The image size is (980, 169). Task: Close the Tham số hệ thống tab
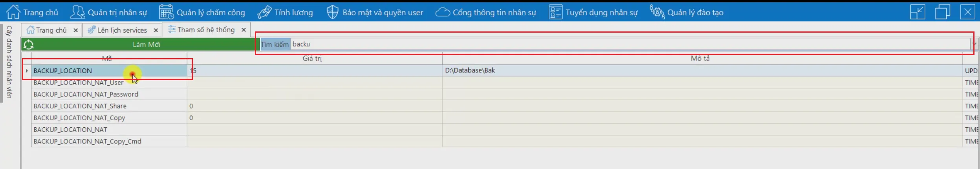(x=244, y=30)
